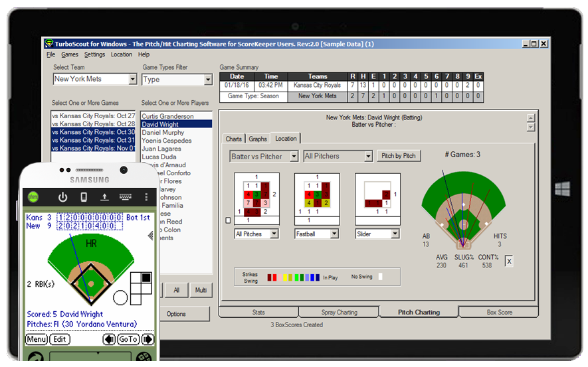
Task: Tap the previous play arrow on phone
Action: 109,339
